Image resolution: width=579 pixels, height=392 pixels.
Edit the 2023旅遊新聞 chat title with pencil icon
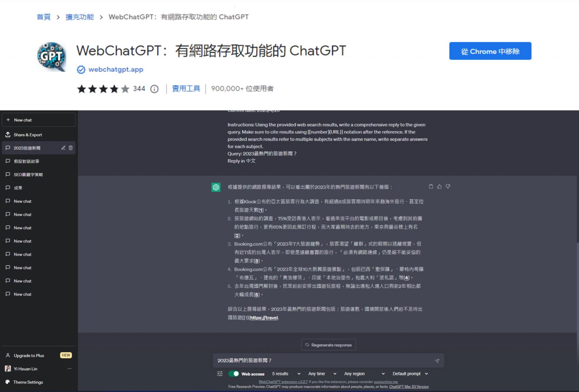coord(63,148)
